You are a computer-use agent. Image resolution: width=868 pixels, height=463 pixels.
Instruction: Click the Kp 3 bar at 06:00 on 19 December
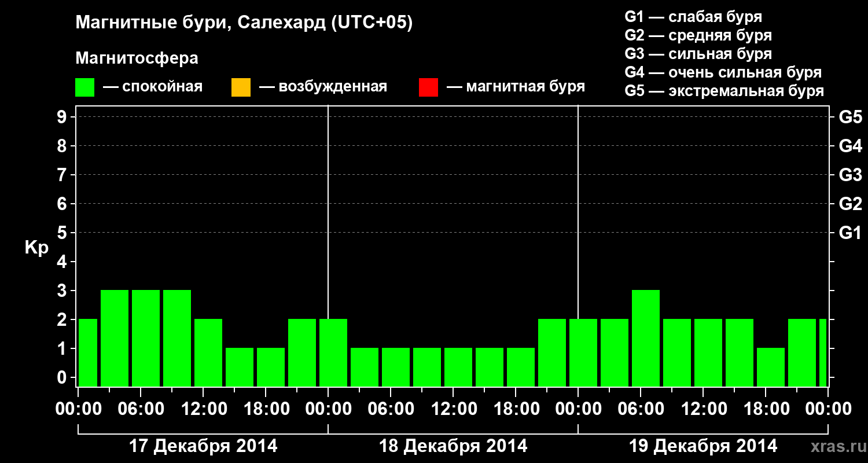(646, 338)
